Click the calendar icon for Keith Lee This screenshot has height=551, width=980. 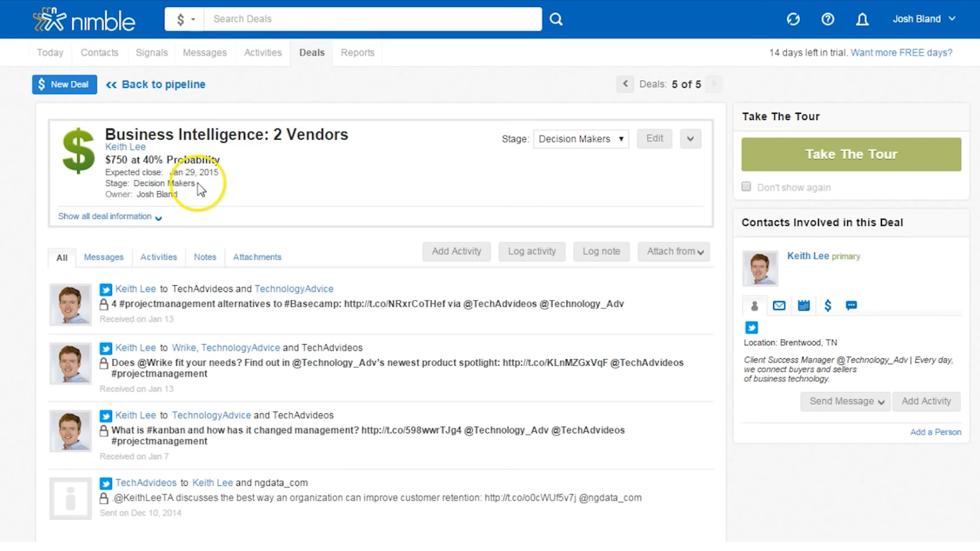pos(804,305)
